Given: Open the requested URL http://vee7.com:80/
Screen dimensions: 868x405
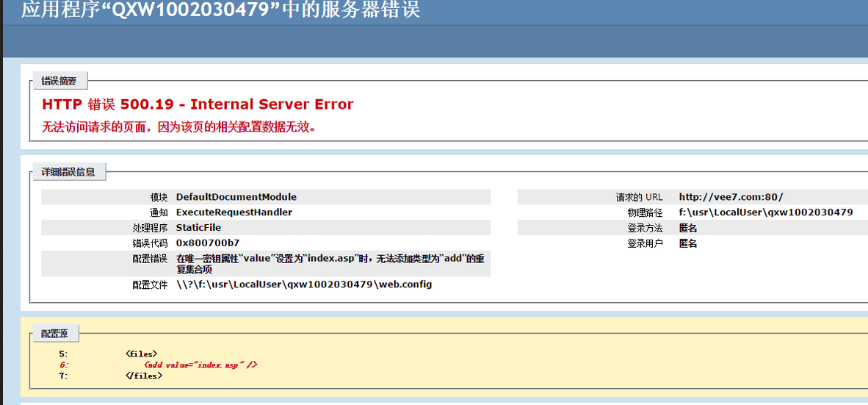Looking at the screenshot, I should 731,197.
